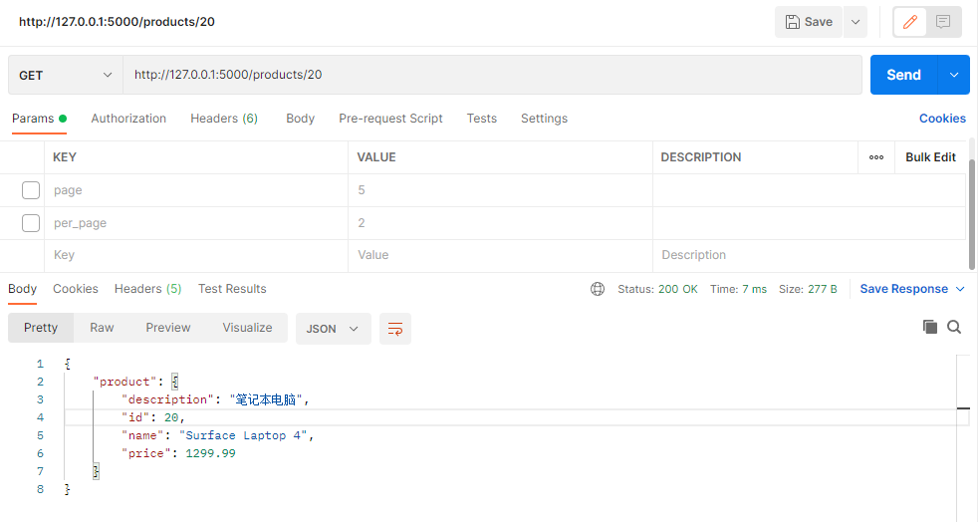Click the search response icon
The height and width of the screenshot is (522, 980).
[954, 327]
